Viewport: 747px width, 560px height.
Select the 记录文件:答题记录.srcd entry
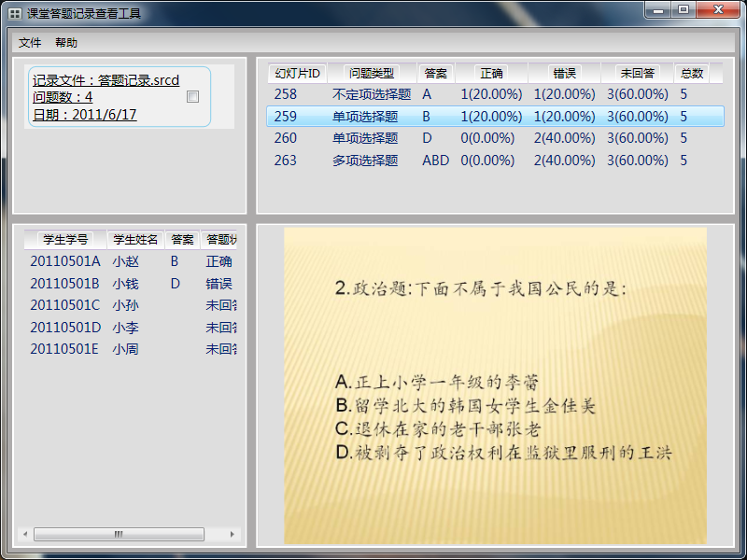click(106, 81)
